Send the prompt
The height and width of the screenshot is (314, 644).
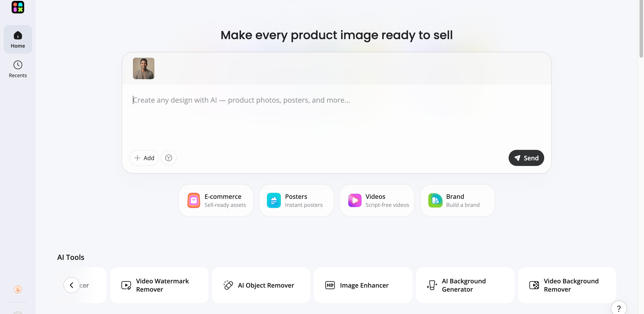pos(526,158)
